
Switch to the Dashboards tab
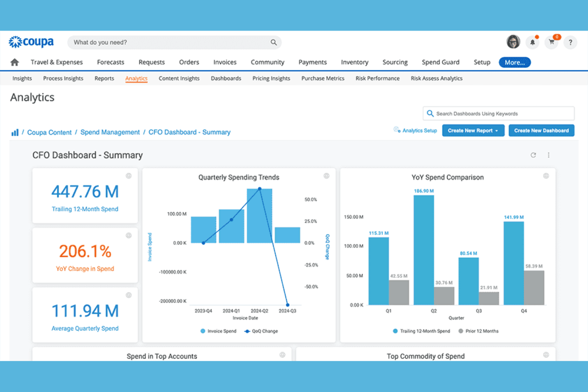(226, 78)
